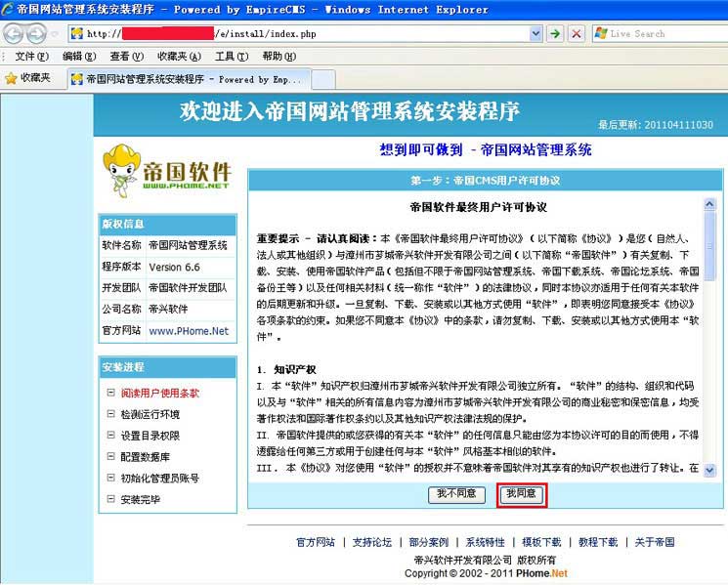This screenshot has height=585, width=728.
Task: Click the browser Back arrow button
Action: [x=14, y=33]
